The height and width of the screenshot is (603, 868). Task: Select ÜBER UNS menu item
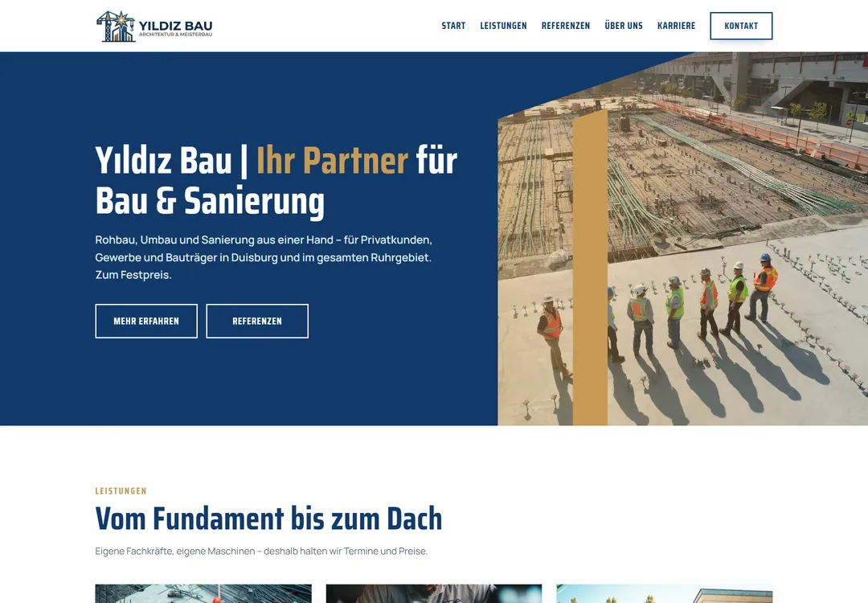click(624, 26)
